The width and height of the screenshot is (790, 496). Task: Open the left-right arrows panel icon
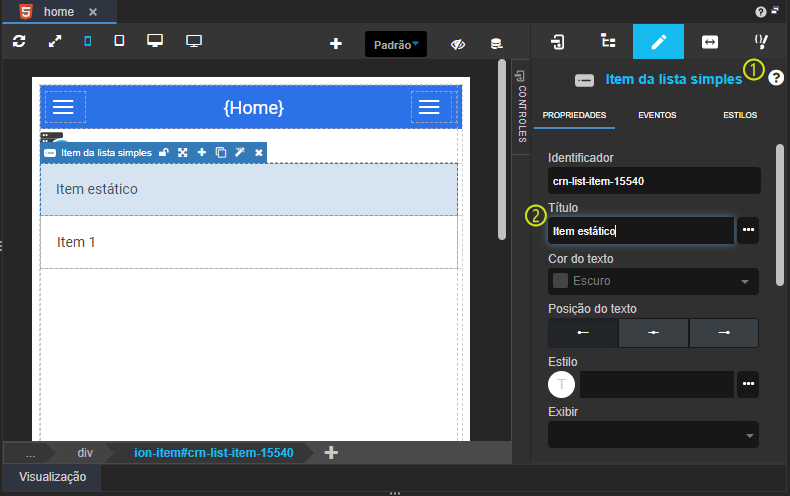coord(710,42)
